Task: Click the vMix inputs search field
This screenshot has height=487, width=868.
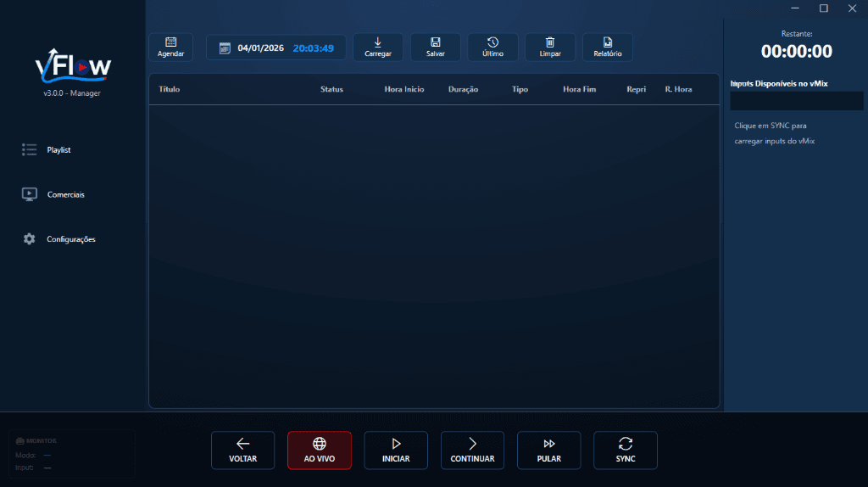Action: tap(796, 101)
